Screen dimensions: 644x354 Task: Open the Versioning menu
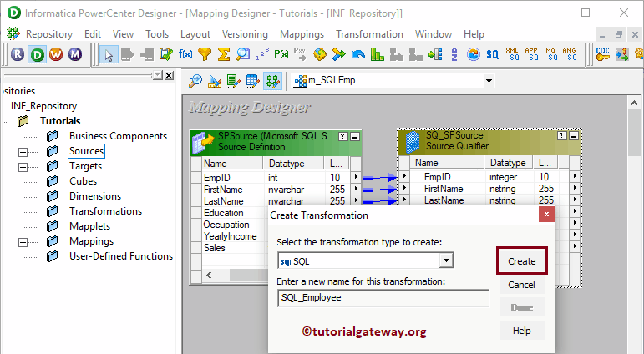[245, 34]
